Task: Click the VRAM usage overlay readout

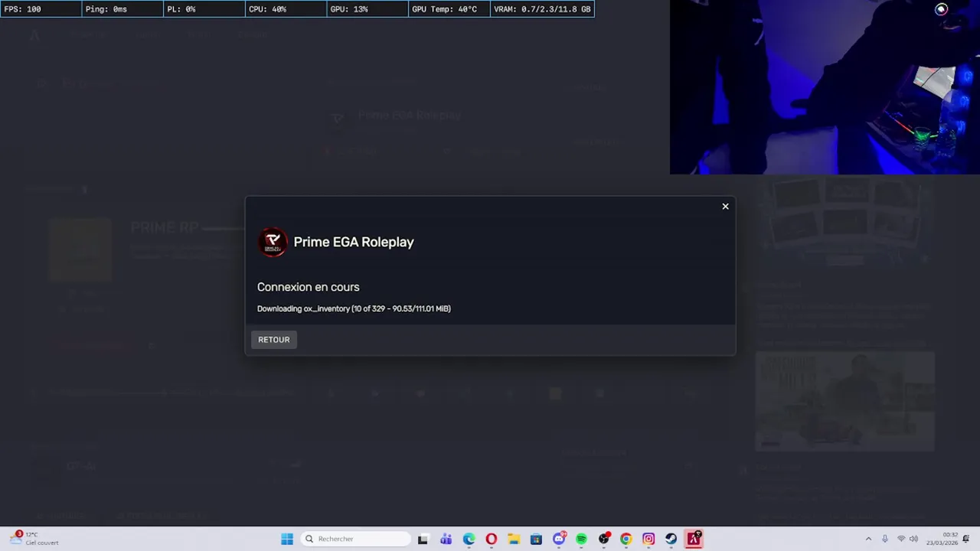Action: [542, 9]
